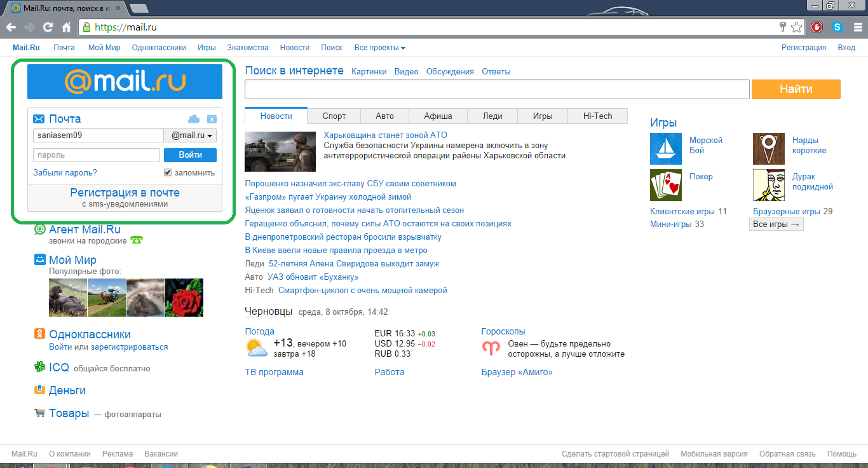The image size is (868, 468).
Task: Click the orange Найти search button
Action: pos(796,89)
